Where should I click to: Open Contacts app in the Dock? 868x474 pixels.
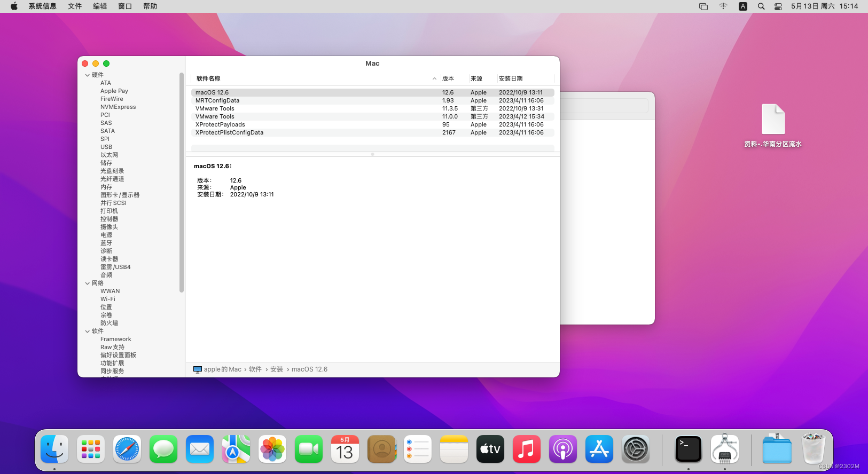381,449
